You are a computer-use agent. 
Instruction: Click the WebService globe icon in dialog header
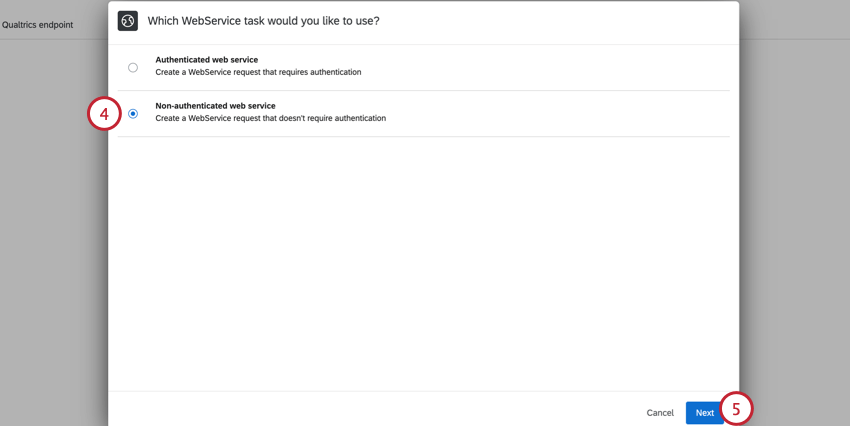pos(128,21)
